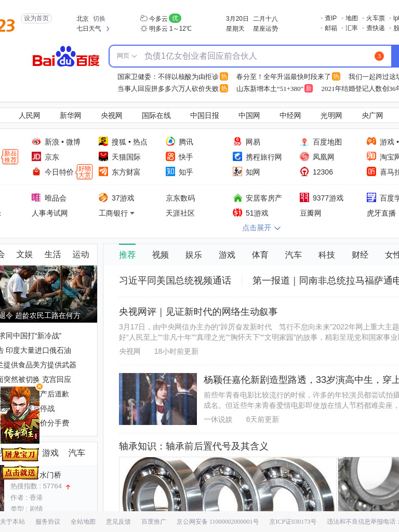
Task: Switch to the 推荐 feed tab
Action: tap(127, 255)
